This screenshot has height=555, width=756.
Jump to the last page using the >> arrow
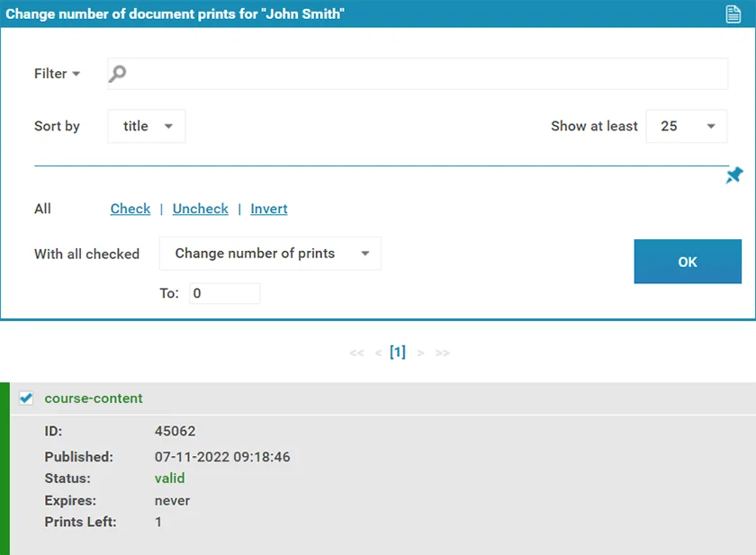pyautogui.click(x=442, y=353)
